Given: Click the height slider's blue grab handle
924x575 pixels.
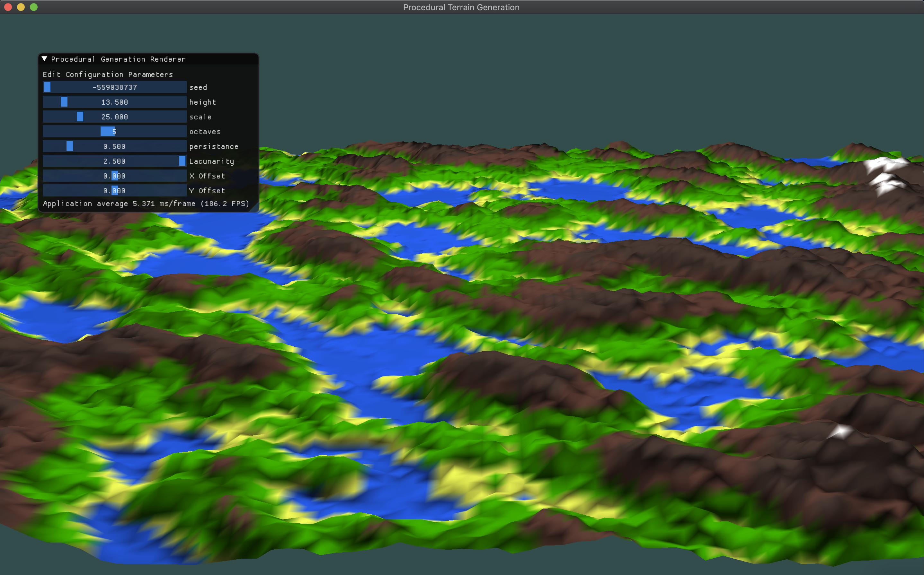Looking at the screenshot, I should [x=64, y=102].
